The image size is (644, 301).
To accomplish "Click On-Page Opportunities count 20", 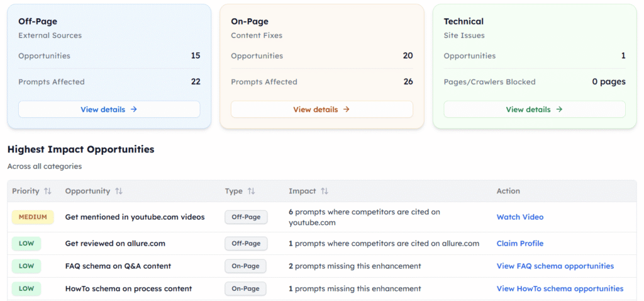I will pyautogui.click(x=408, y=55).
